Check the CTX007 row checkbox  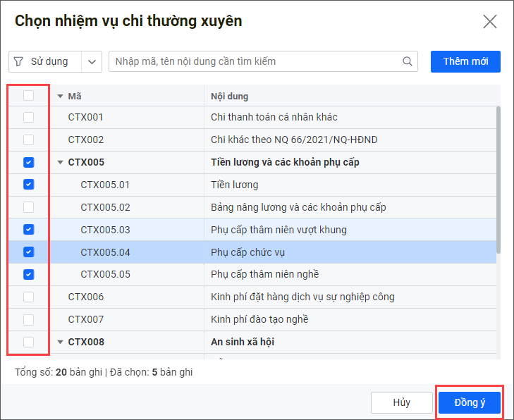(x=28, y=319)
